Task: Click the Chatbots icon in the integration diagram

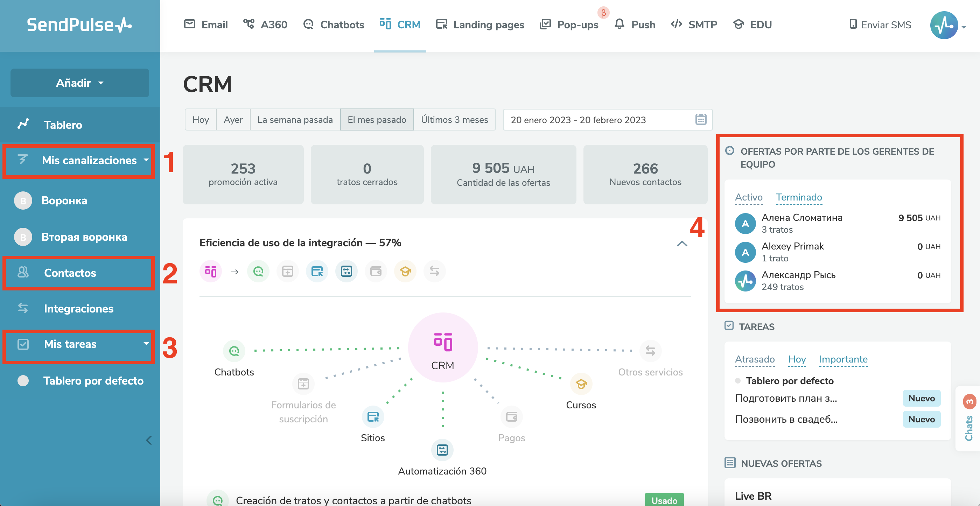Action: 234,350
